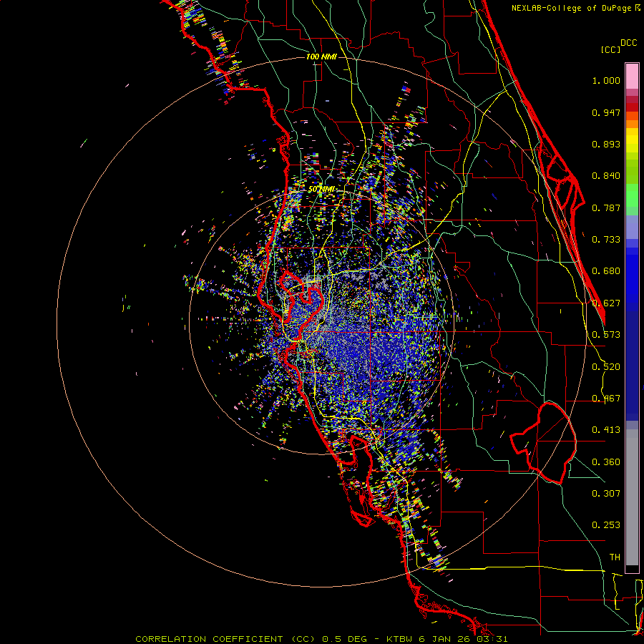This screenshot has height=644, width=644.
Task: Click the NEXLAB-College of DuPage label
Action: pos(571,8)
